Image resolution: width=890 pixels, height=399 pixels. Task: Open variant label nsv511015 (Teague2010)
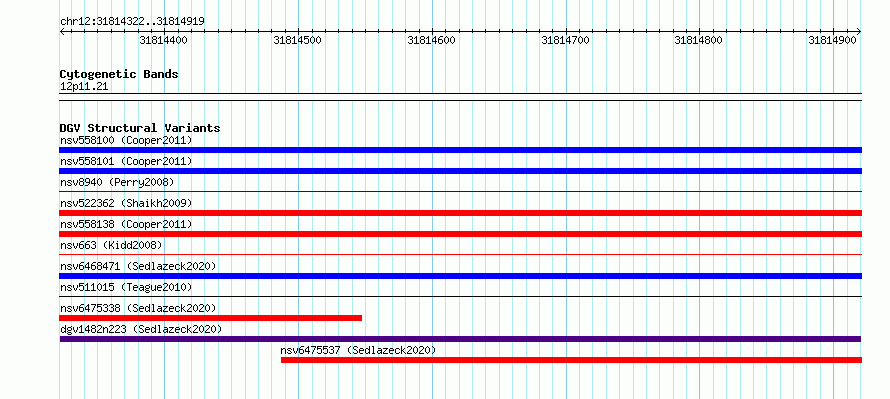click(126, 287)
